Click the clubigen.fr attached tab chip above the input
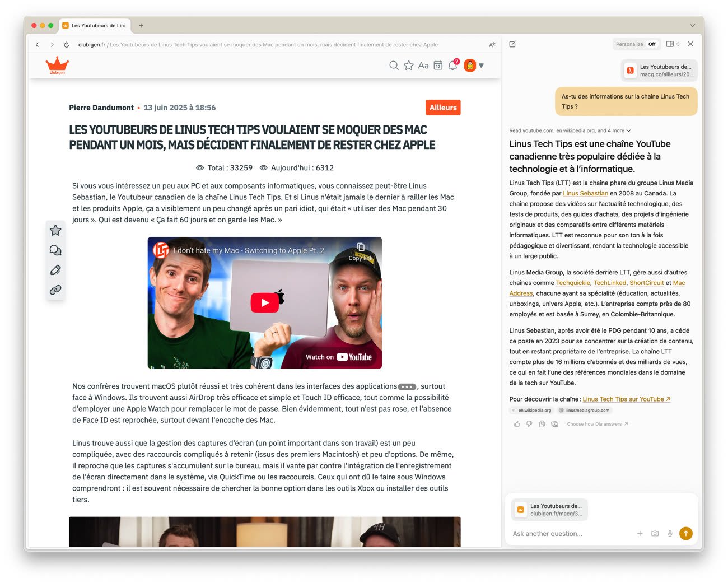728x583 pixels. 549,510
